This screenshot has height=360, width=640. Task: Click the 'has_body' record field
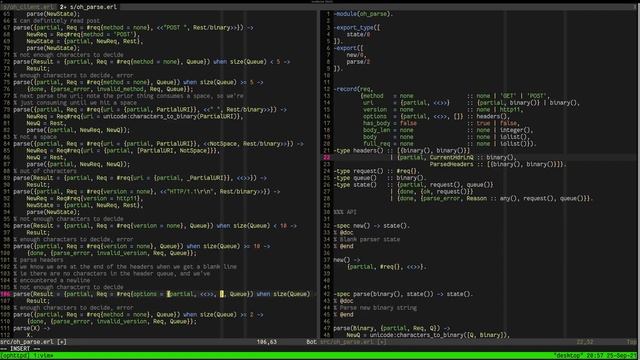click(376, 123)
